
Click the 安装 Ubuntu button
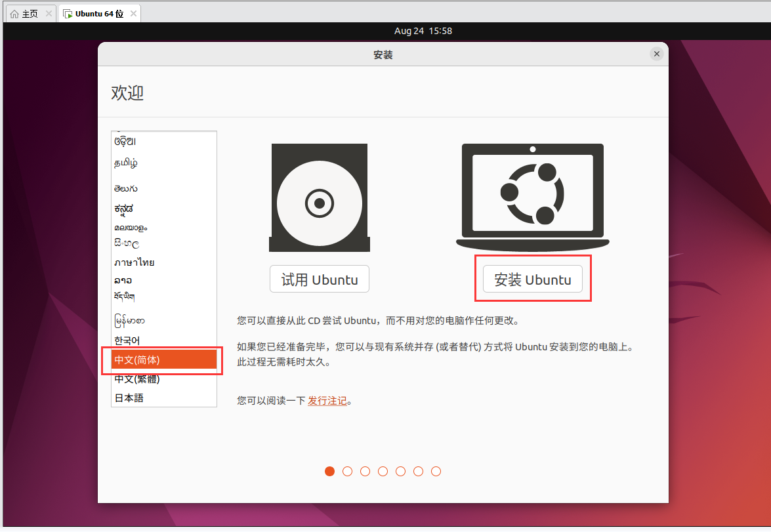pyautogui.click(x=533, y=279)
